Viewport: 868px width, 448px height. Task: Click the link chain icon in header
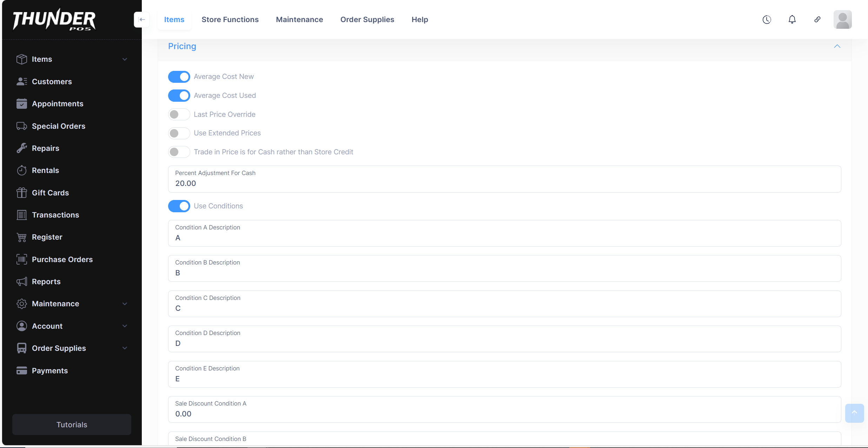[817, 20]
